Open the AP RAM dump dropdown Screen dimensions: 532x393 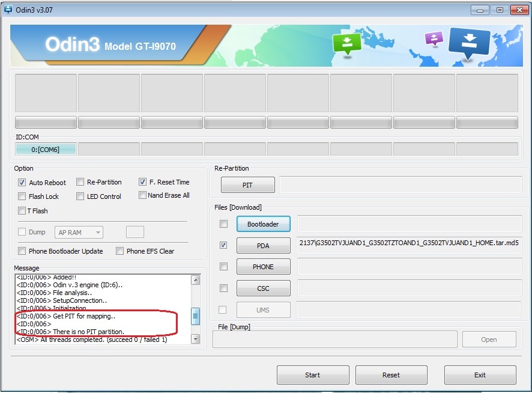point(79,233)
